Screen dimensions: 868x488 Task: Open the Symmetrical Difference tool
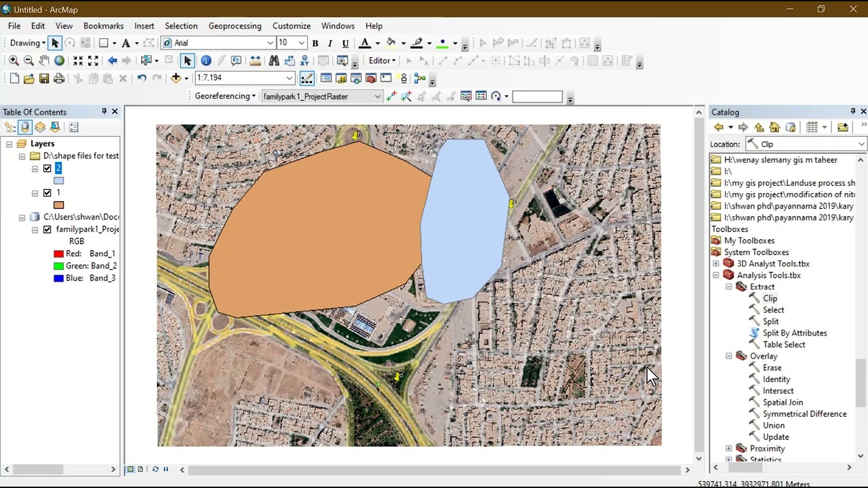pyautogui.click(x=804, y=414)
